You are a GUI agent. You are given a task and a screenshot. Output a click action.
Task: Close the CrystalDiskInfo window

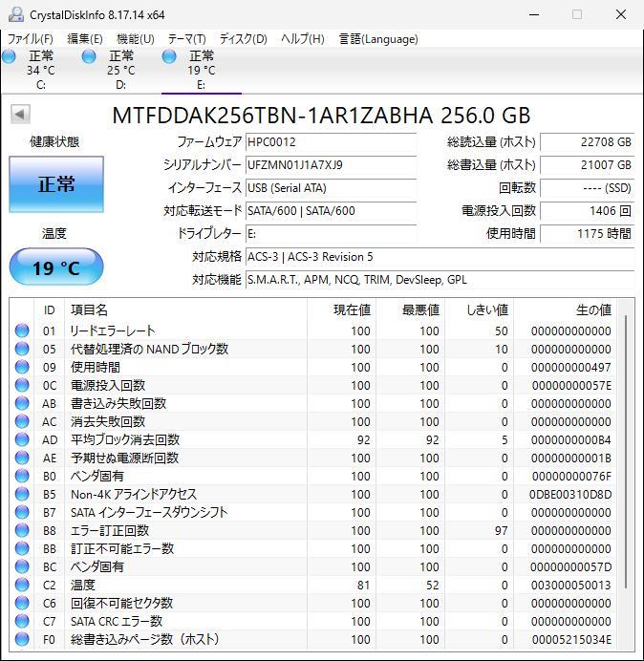[621, 14]
